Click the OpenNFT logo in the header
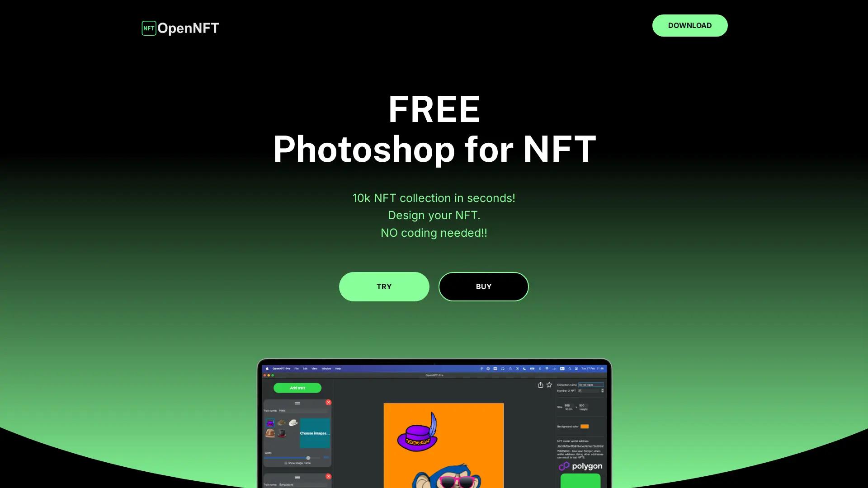 pos(179,28)
